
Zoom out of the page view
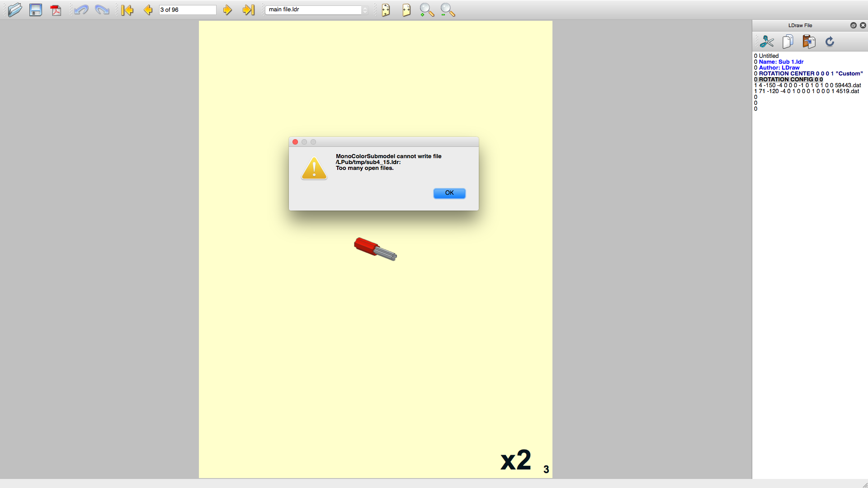[x=447, y=9]
